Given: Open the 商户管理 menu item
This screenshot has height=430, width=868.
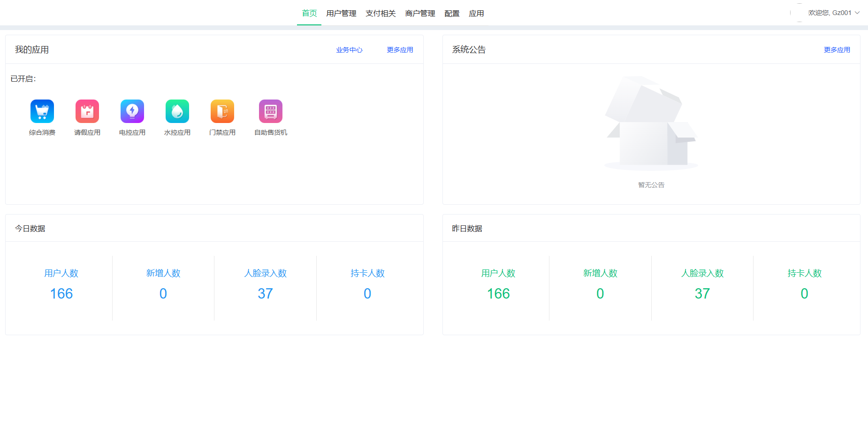Looking at the screenshot, I should (x=420, y=13).
